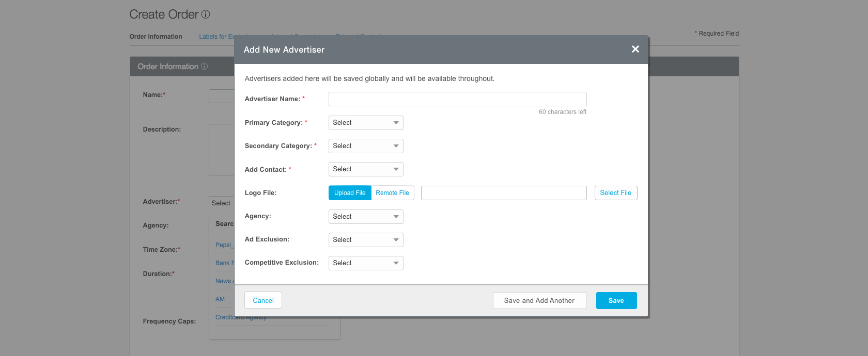This screenshot has height=356, width=868.
Task: Save the new advertiser
Action: [x=616, y=300]
